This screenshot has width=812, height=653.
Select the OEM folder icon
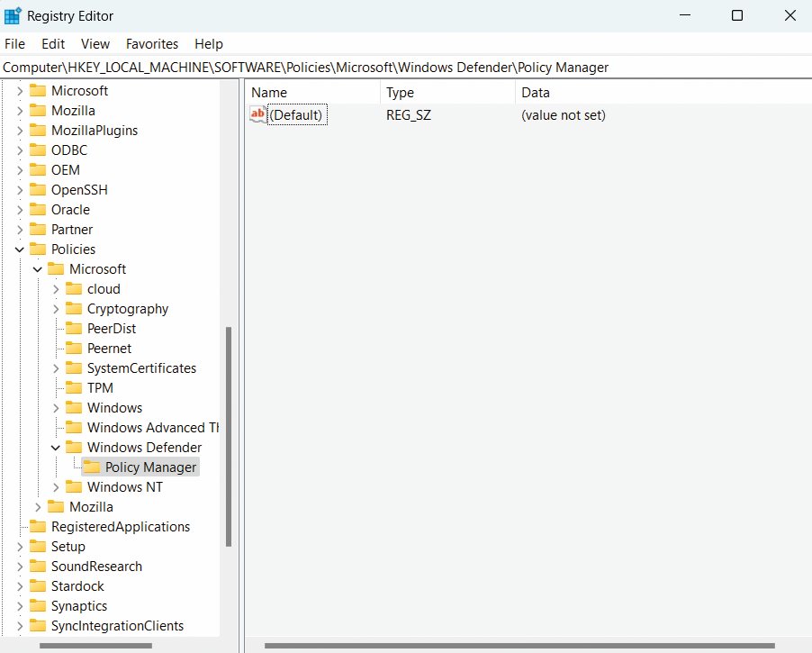point(38,170)
